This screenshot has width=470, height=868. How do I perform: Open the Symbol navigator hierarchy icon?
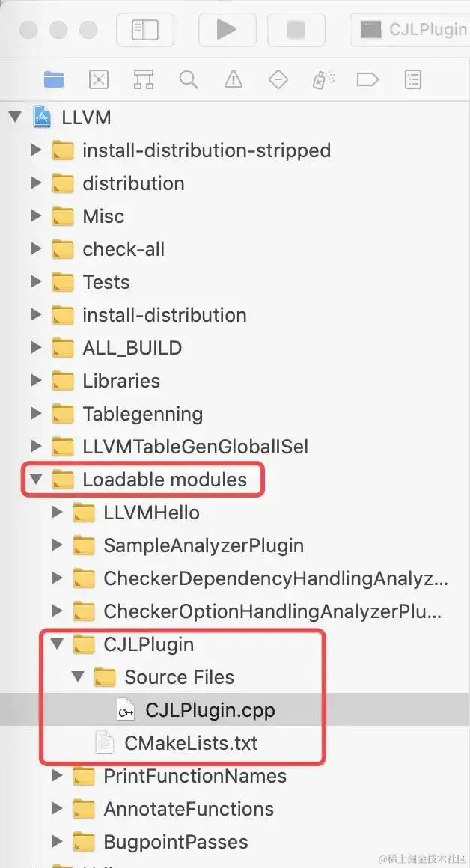[x=144, y=80]
